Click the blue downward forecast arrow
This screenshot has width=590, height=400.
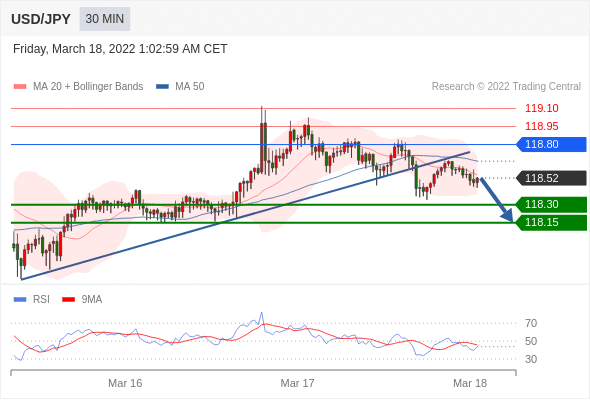pos(497,200)
